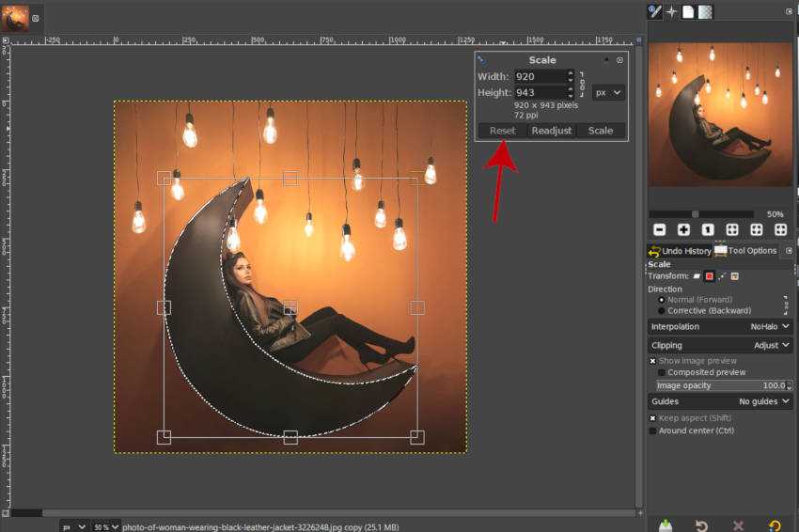Select the selection transform target icon
This screenshot has width=799, height=532.
(x=709, y=276)
